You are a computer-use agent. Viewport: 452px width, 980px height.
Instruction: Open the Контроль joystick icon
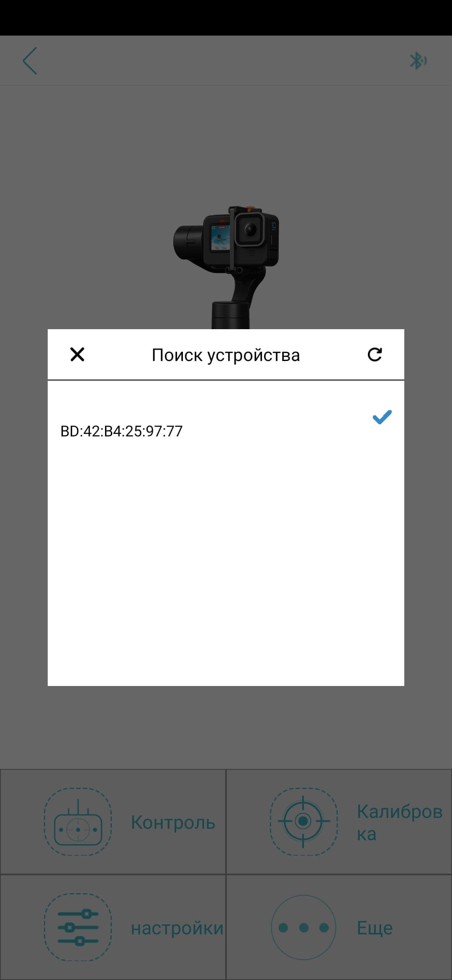coord(78,822)
